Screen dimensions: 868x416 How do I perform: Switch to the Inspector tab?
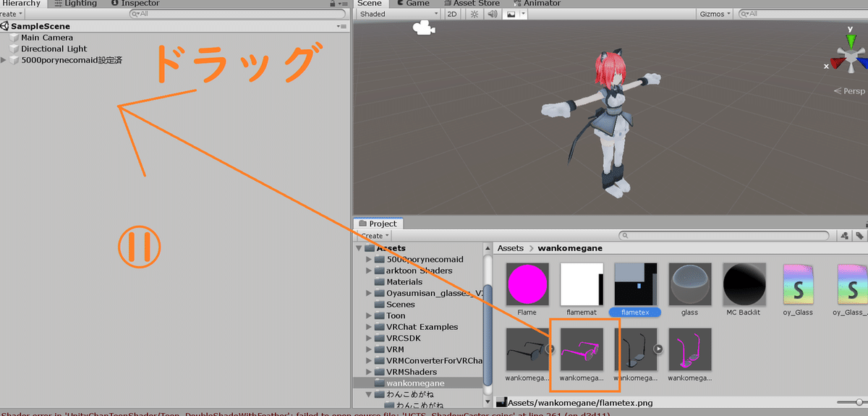pos(135,4)
